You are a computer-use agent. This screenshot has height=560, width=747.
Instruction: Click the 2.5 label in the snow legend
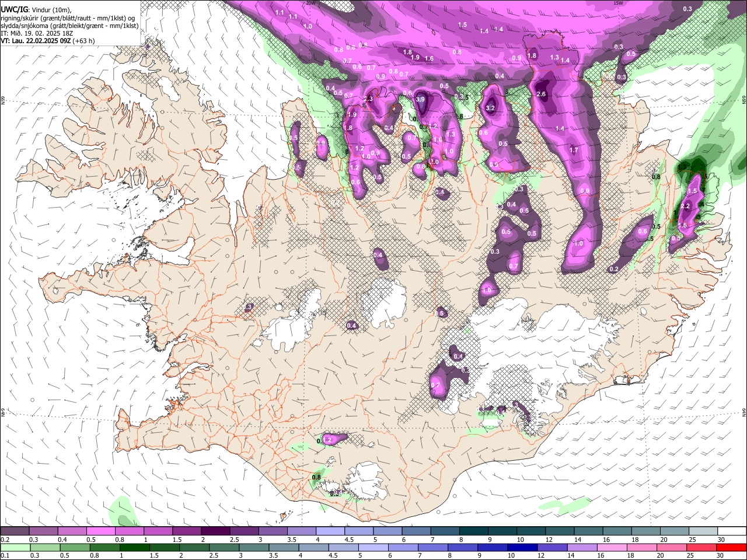click(x=234, y=540)
